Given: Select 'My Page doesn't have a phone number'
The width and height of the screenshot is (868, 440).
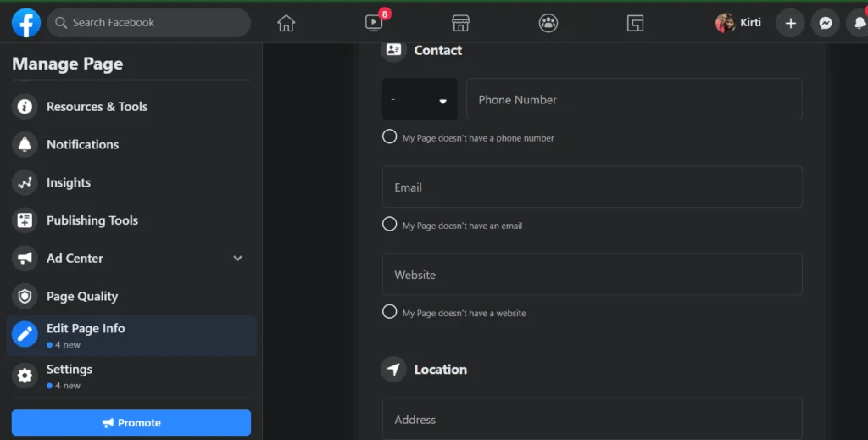Looking at the screenshot, I should click(390, 136).
